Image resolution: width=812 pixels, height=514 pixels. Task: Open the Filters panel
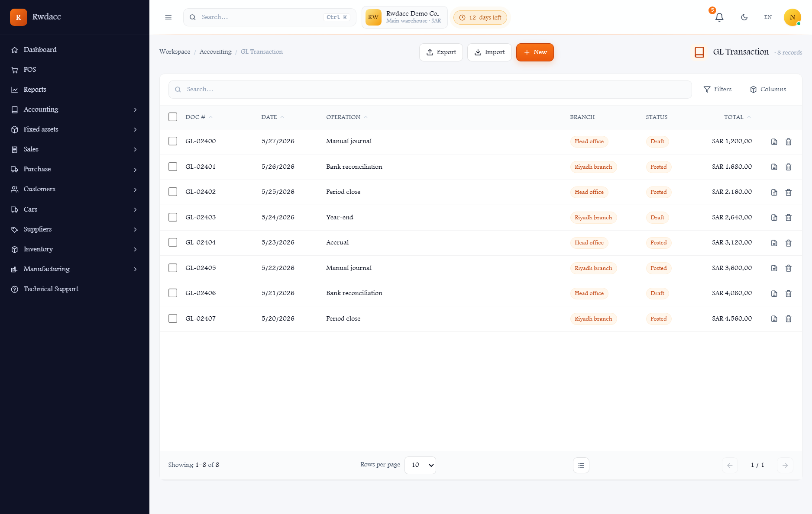(x=718, y=90)
